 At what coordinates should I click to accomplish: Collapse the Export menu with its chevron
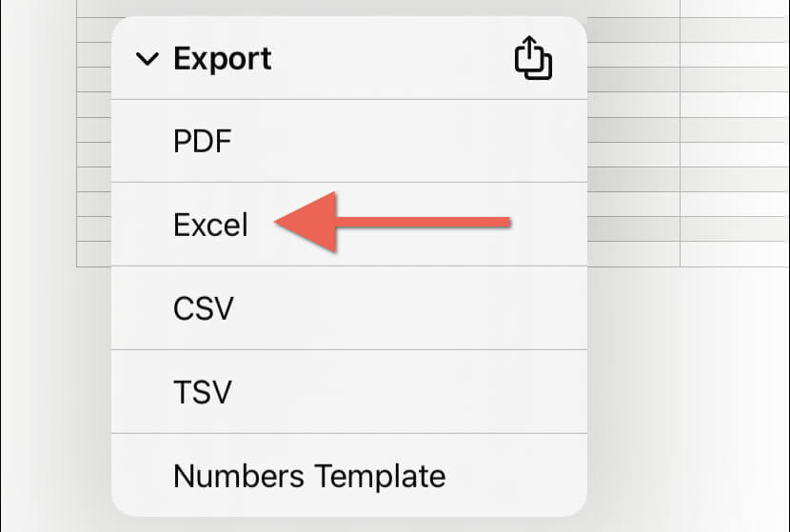(x=148, y=59)
